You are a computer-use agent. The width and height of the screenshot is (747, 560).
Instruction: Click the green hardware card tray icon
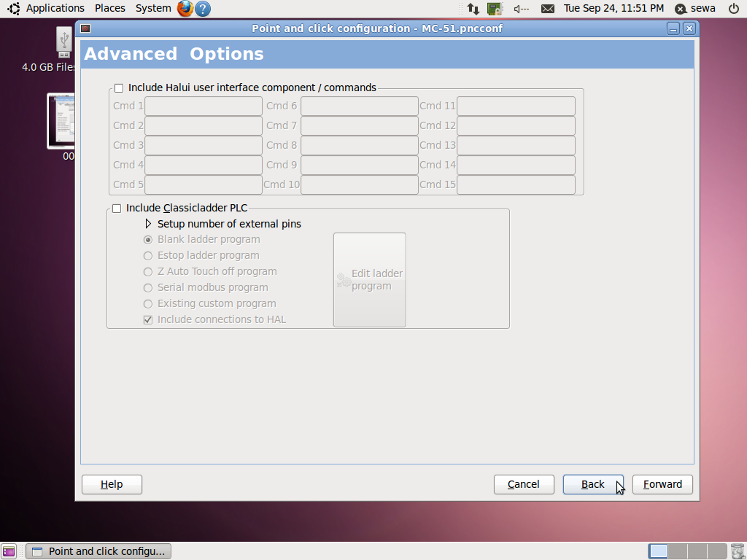pos(495,9)
